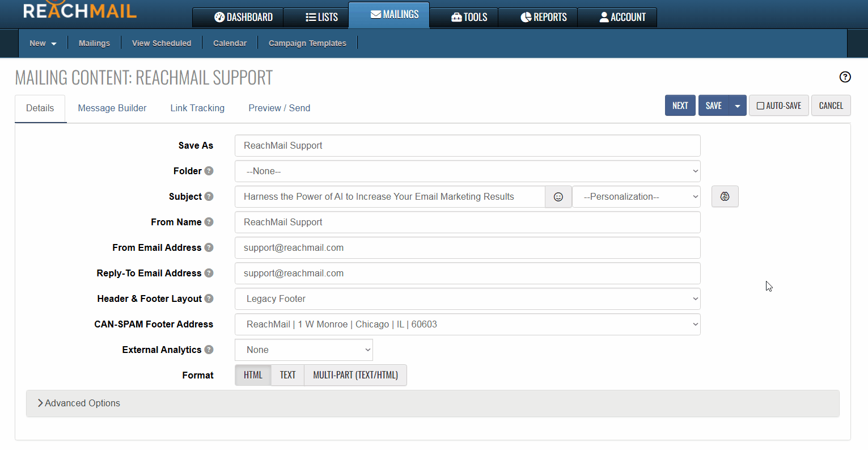Select TEXT format

[x=287, y=375]
